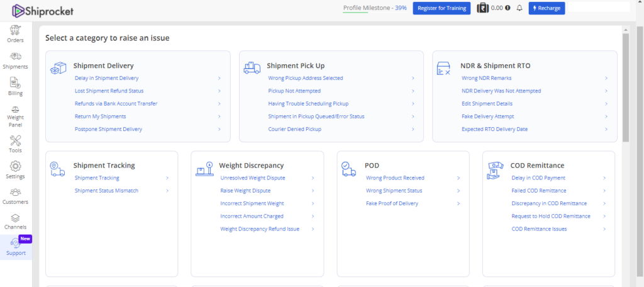Click the POD delivery check icon
This screenshot has width=644, height=287.
point(348,169)
